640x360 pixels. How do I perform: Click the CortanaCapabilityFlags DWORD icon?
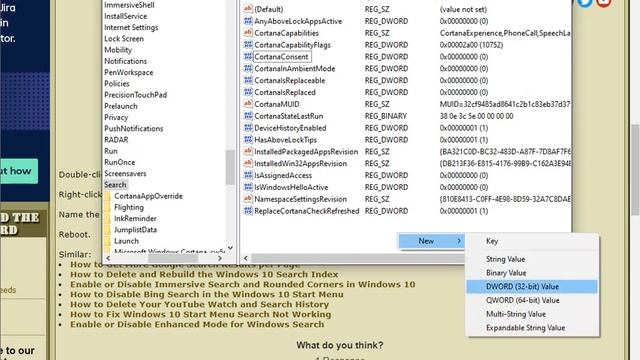click(248, 44)
